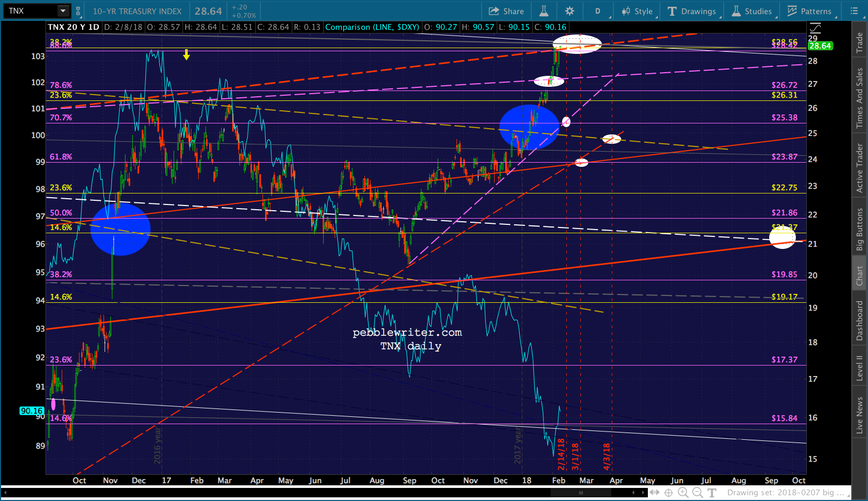Open the Style menu
The width and height of the screenshot is (868, 501).
[637, 11]
